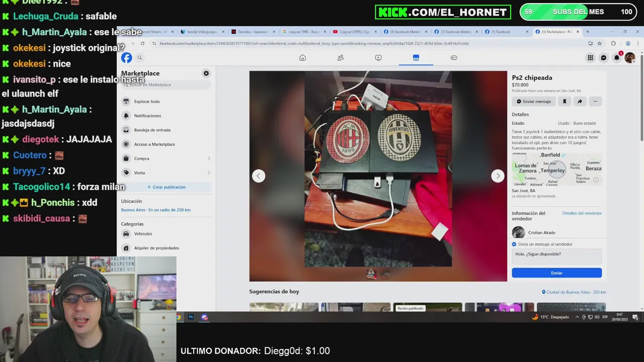Open Chrome profile icon
This screenshot has height=362, width=644.
pos(627,44)
